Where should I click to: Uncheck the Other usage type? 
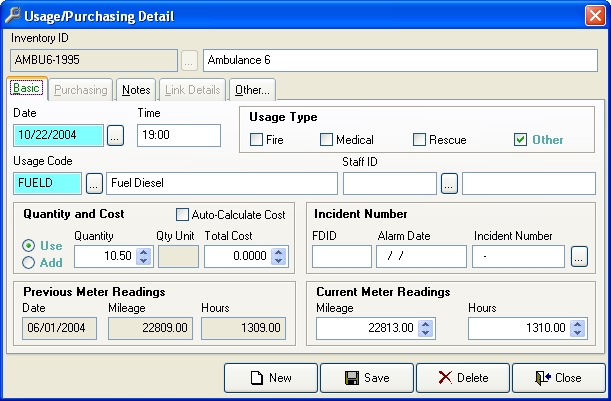coord(521,140)
